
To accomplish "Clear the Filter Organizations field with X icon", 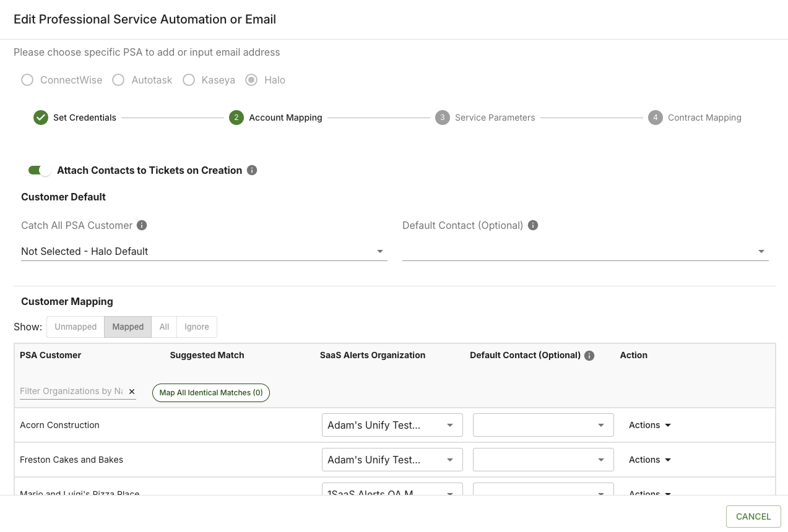I will click(x=132, y=392).
